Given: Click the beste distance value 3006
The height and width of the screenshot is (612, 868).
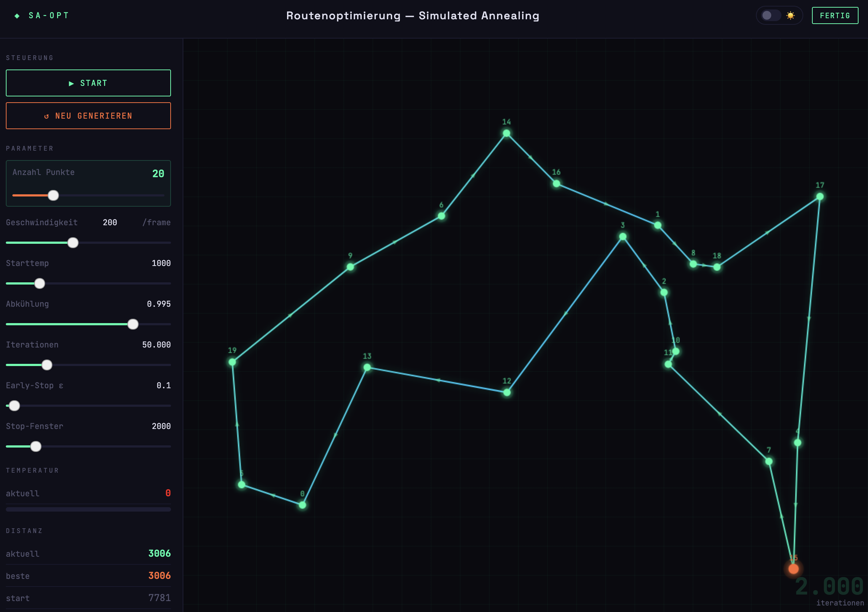Looking at the screenshot, I should coord(159,575).
